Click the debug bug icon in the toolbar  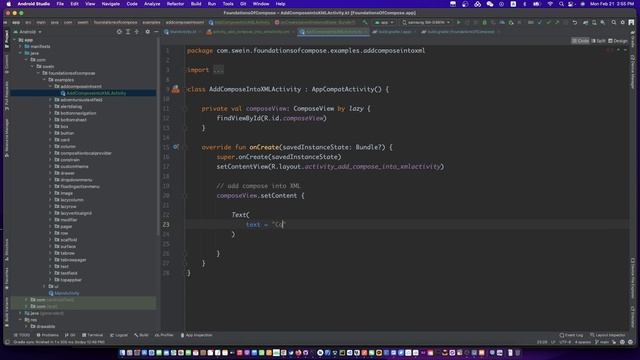tap(484, 22)
